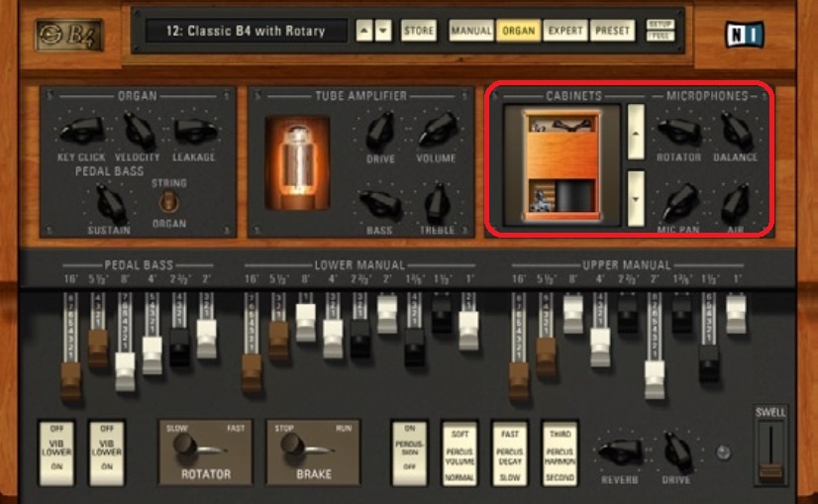The image size is (818, 504).
Task: Click the Mic Pan knob
Action: pyautogui.click(x=677, y=203)
